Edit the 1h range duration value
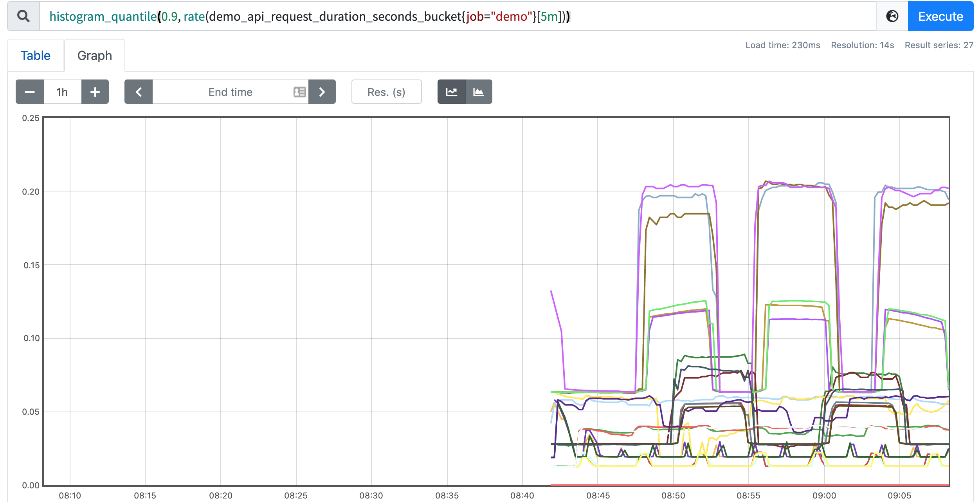 61,92
